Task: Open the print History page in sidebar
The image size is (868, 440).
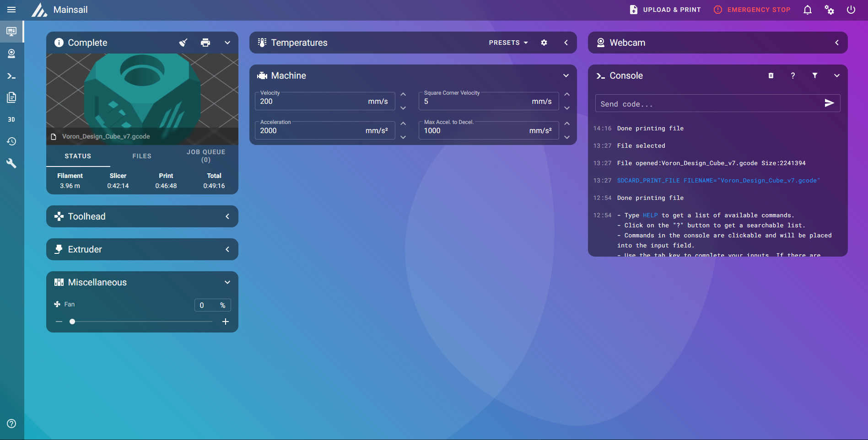Action: point(11,141)
